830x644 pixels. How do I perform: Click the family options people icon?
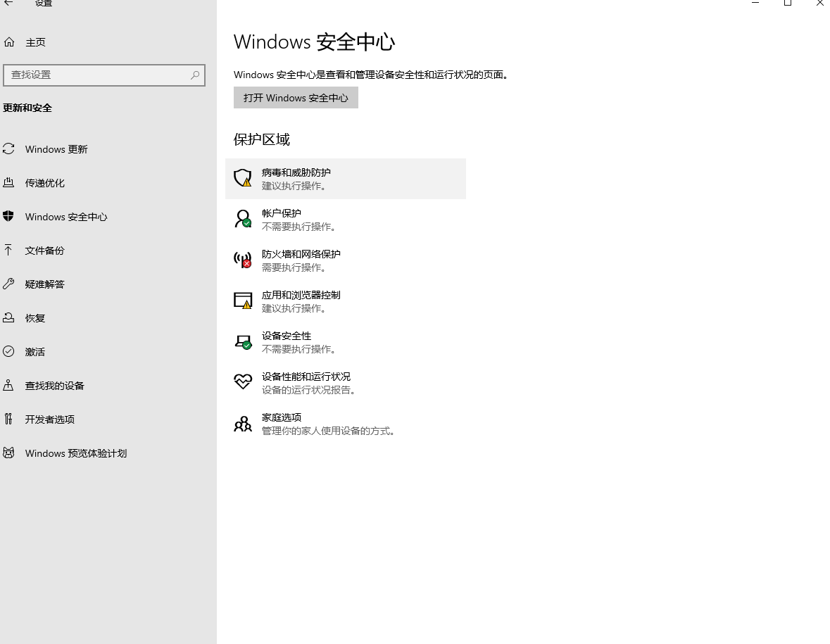tap(243, 424)
